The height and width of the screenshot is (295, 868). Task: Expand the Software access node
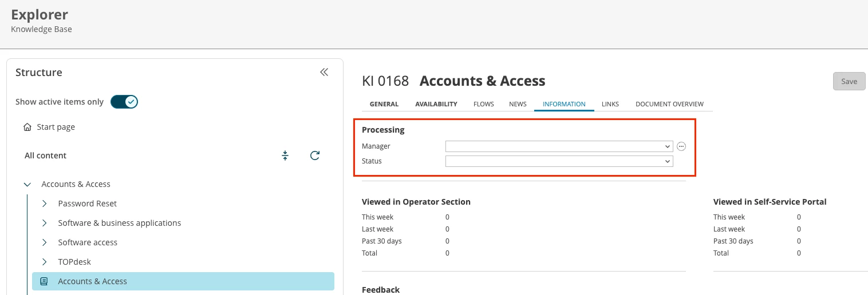(44, 242)
